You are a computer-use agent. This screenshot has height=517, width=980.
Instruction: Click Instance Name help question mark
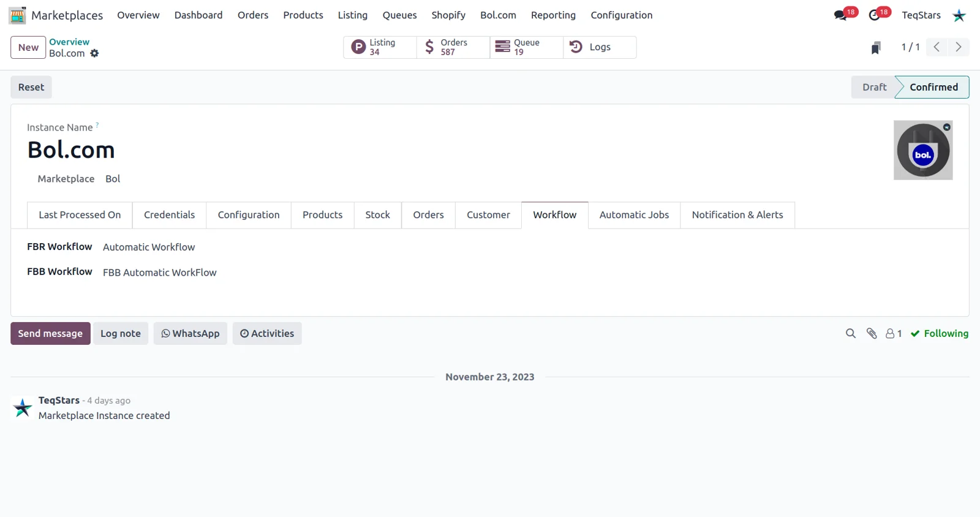pyautogui.click(x=97, y=125)
